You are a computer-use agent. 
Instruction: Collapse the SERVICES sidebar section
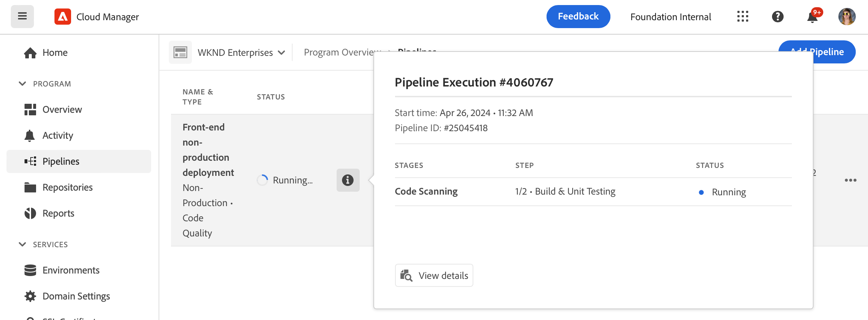(x=22, y=244)
